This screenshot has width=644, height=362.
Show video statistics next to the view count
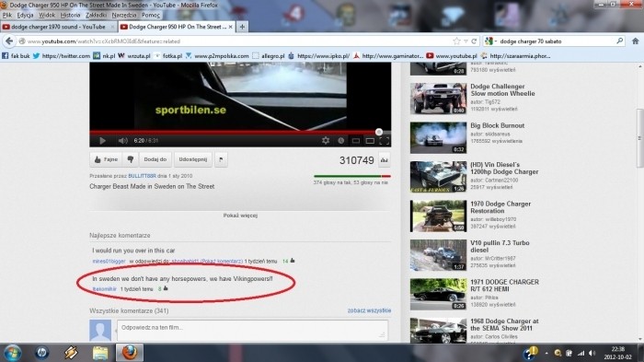[x=384, y=160]
